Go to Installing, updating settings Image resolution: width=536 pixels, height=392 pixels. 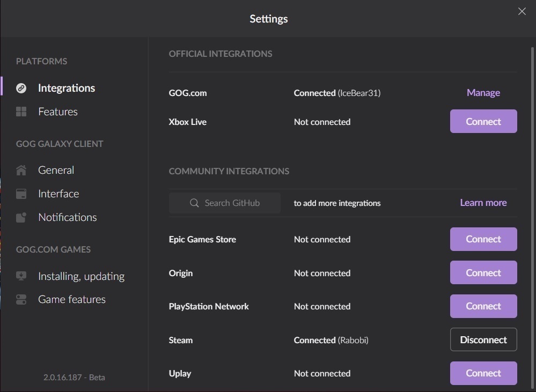click(x=81, y=276)
